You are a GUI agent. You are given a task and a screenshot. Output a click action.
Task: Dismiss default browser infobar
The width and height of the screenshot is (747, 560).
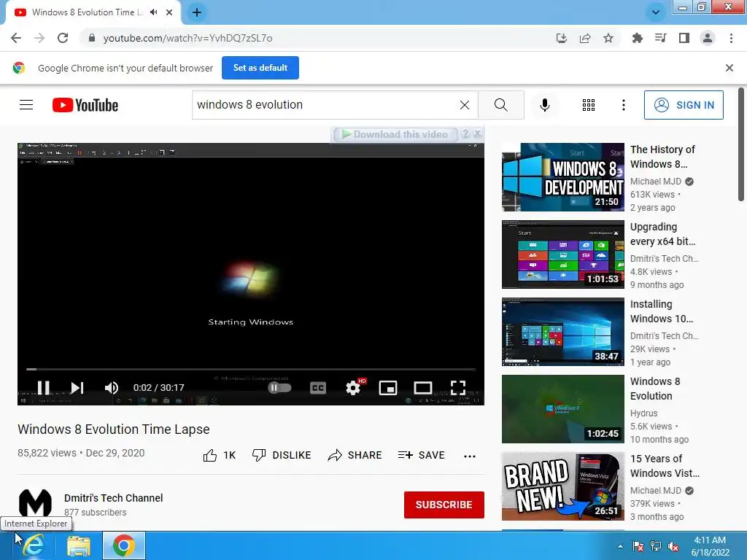pos(729,68)
